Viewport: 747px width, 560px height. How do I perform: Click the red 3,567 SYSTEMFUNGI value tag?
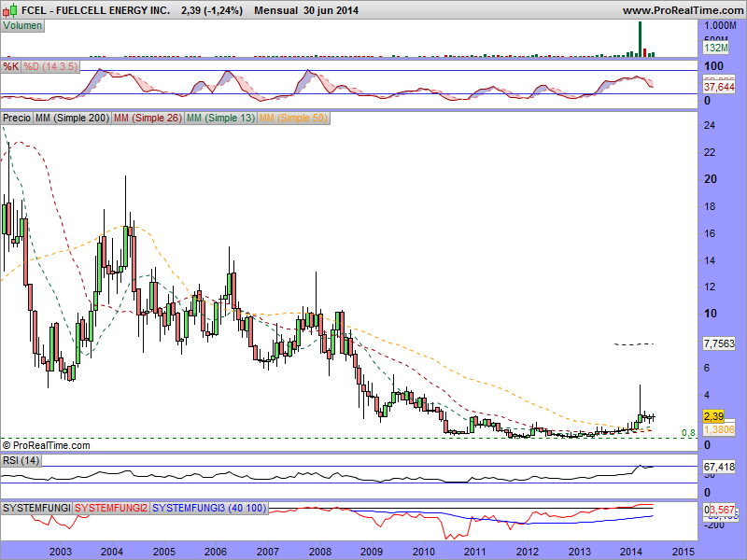point(722,509)
